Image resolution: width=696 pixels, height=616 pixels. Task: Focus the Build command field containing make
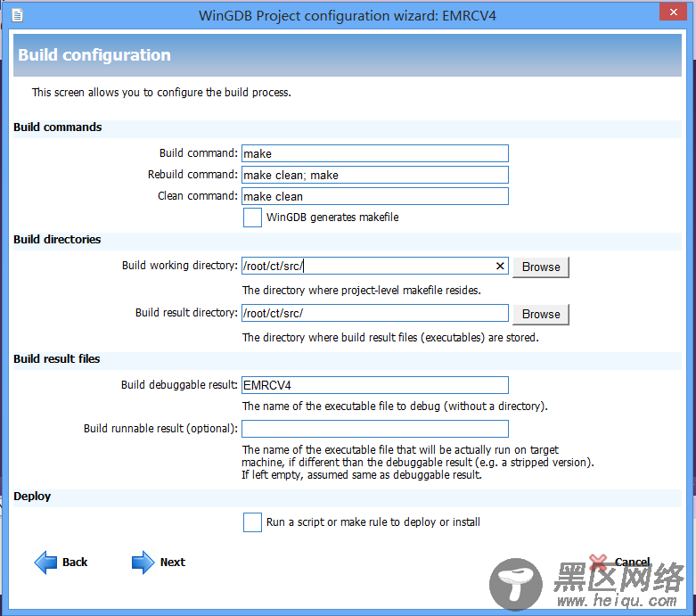[x=375, y=153]
